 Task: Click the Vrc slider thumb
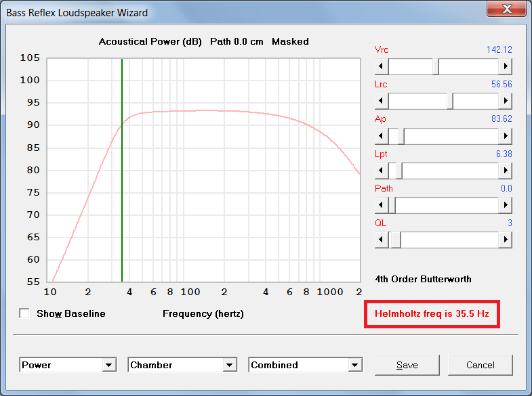pos(436,66)
